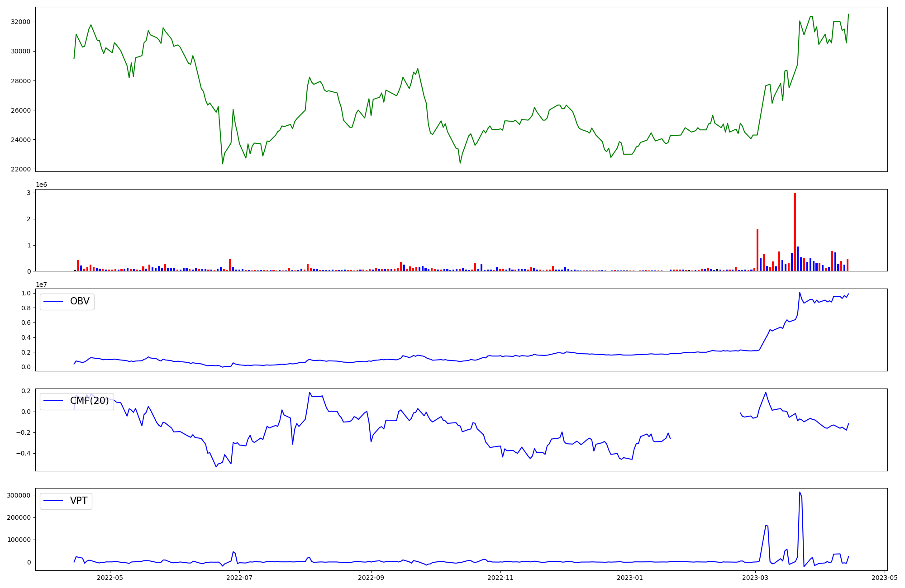Click the 300000 VPT axis label

(19, 495)
